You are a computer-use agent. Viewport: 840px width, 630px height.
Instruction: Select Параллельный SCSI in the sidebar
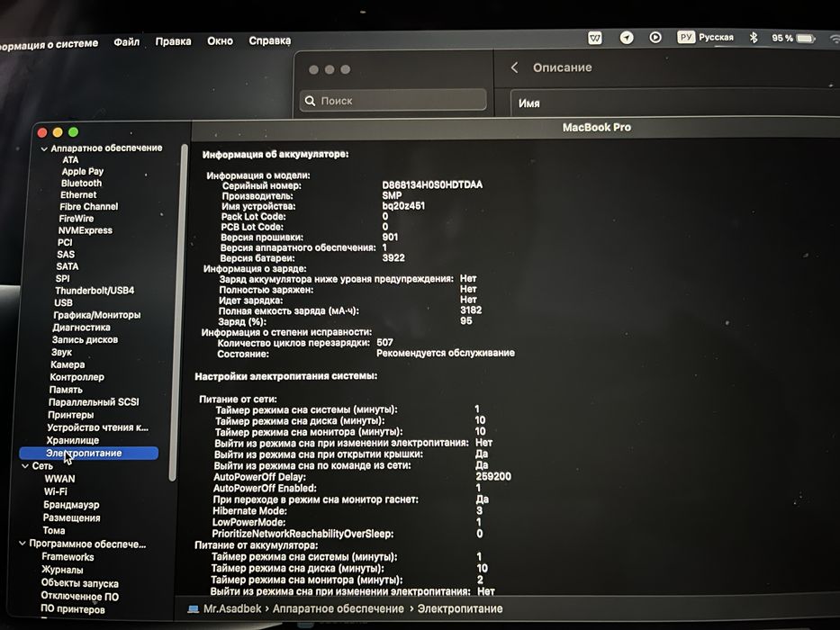[94, 401]
